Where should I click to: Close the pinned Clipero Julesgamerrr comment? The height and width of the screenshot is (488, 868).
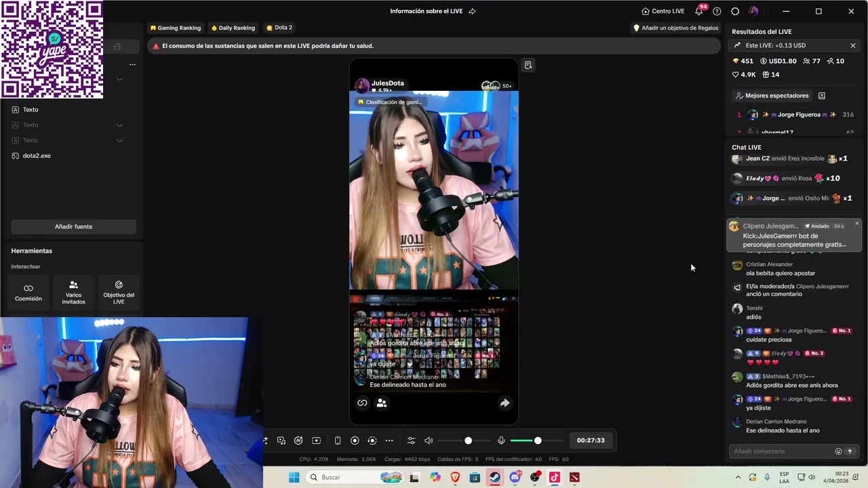(x=856, y=223)
